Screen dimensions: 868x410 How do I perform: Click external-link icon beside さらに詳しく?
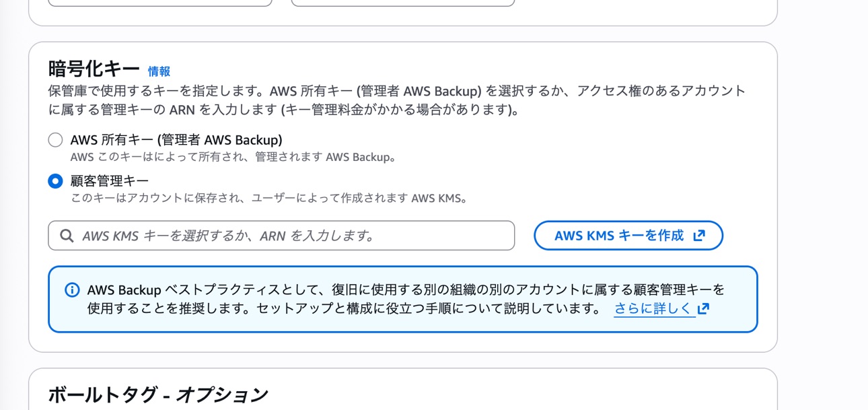(703, 309)
